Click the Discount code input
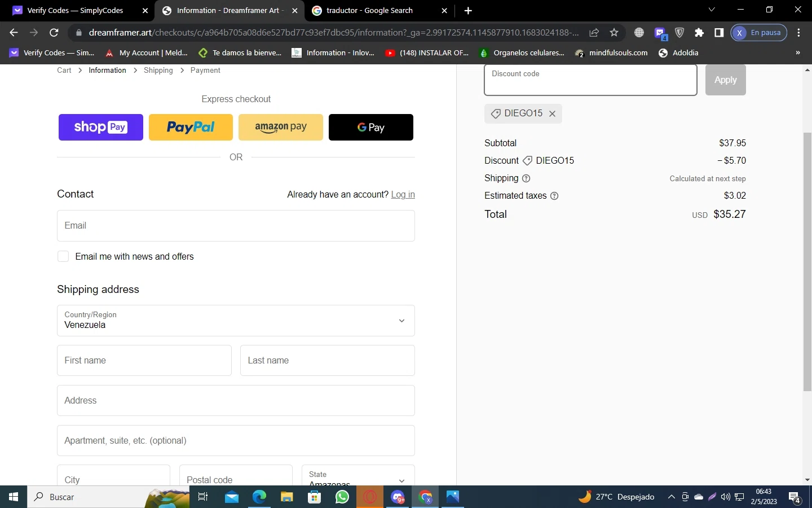This screenshot has width=812, height=508. click(x=590, y=80)
